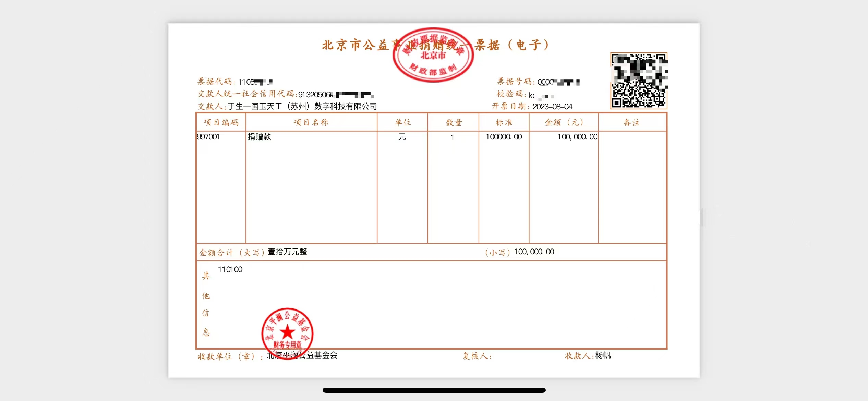Click the 项目编码 column header
The height and width of the screenshot is (401, 868).
(221, 122)
